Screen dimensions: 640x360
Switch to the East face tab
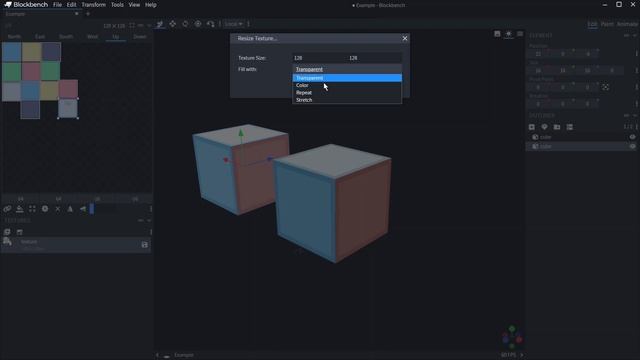pyautogui.click(x=40, y=37)
